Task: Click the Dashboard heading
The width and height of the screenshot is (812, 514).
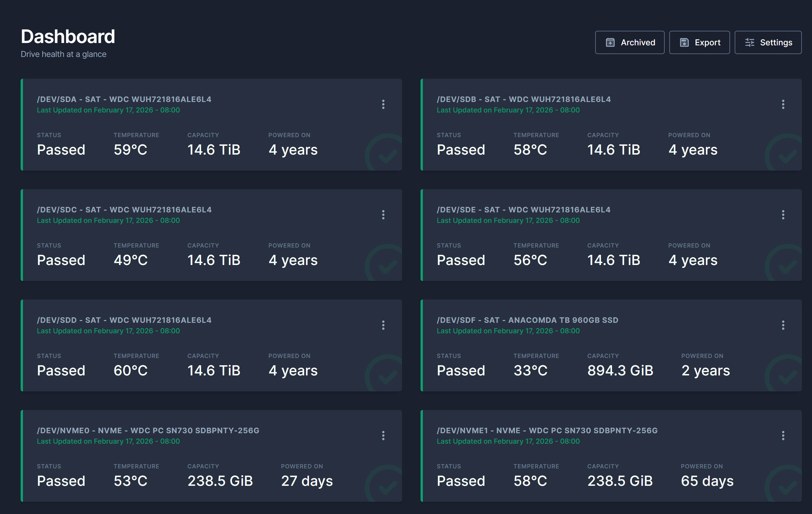Action: [68, 36]
